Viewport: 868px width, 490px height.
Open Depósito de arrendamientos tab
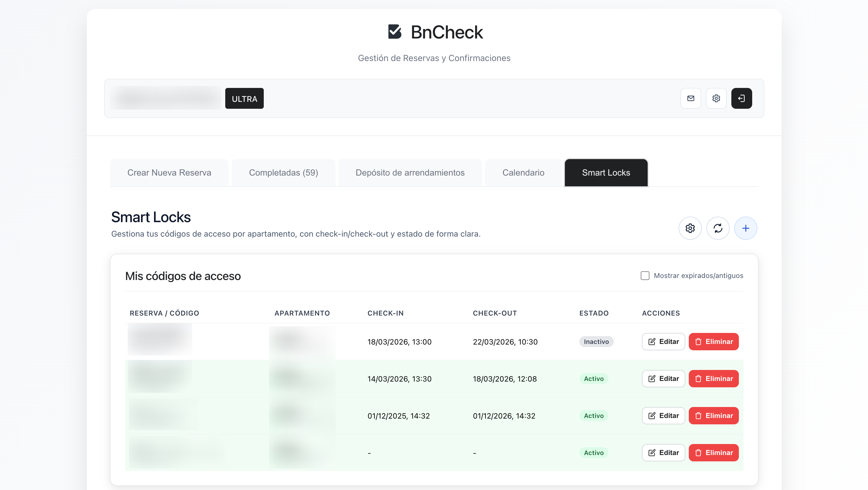[410, 173]
